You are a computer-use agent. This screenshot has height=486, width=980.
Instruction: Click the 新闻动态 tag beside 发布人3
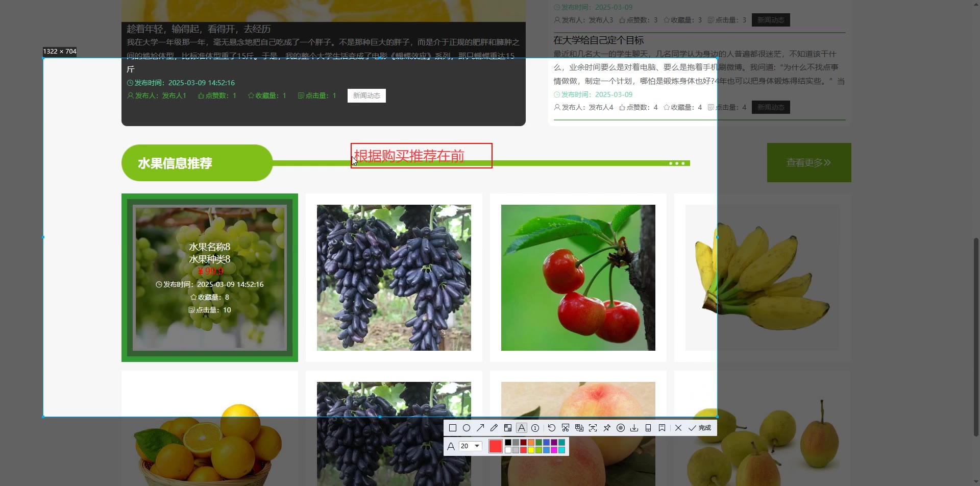coord(771,20)
